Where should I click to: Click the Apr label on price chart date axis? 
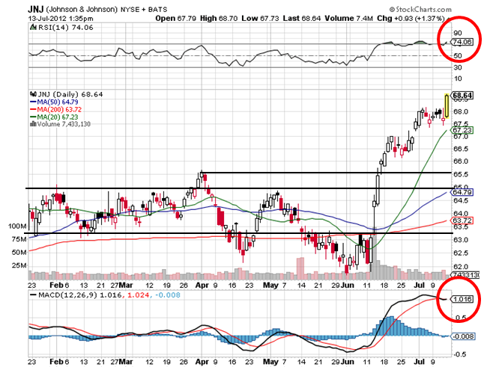(x=202, y=285)
